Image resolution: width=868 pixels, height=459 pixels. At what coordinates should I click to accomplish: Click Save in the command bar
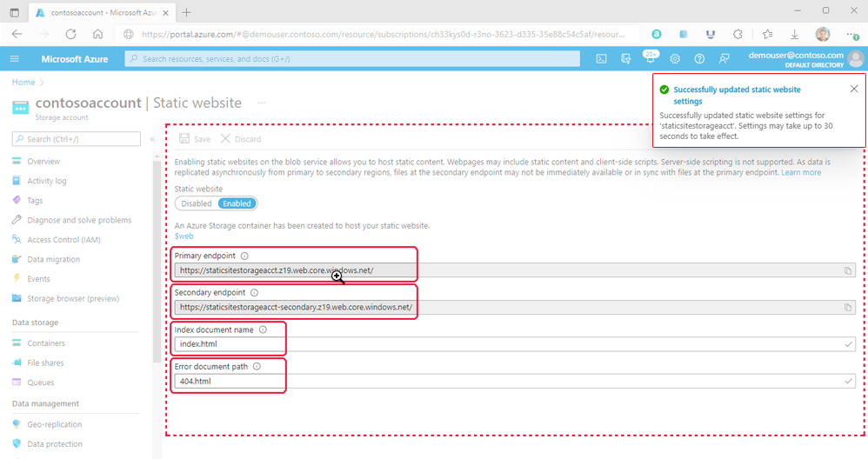point(195,139)
